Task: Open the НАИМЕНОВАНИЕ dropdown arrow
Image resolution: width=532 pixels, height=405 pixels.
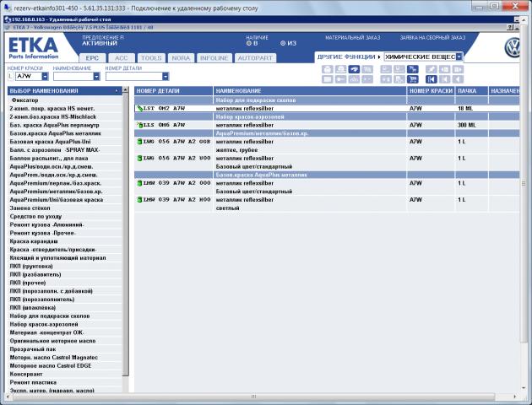Action: [x=97, y=77]
